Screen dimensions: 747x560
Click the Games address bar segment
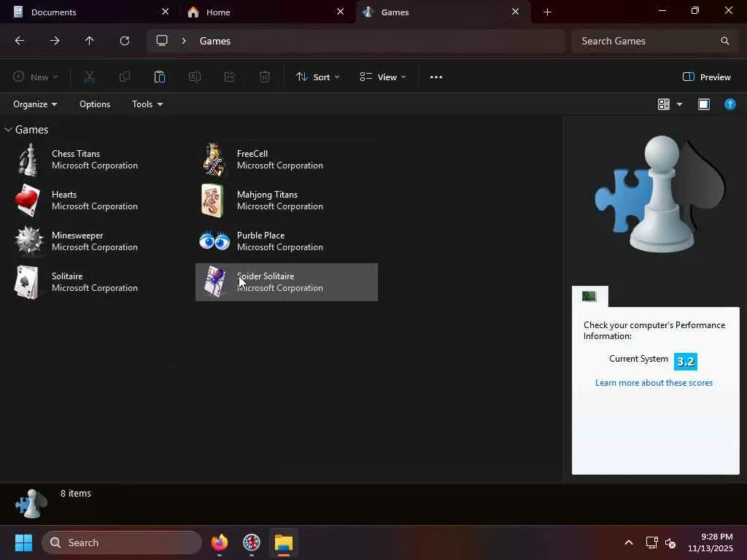215,41
